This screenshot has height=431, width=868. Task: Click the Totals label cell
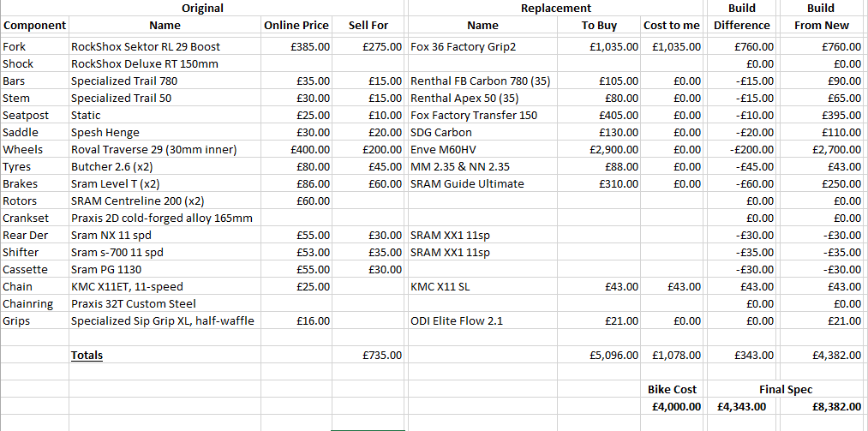165,356
